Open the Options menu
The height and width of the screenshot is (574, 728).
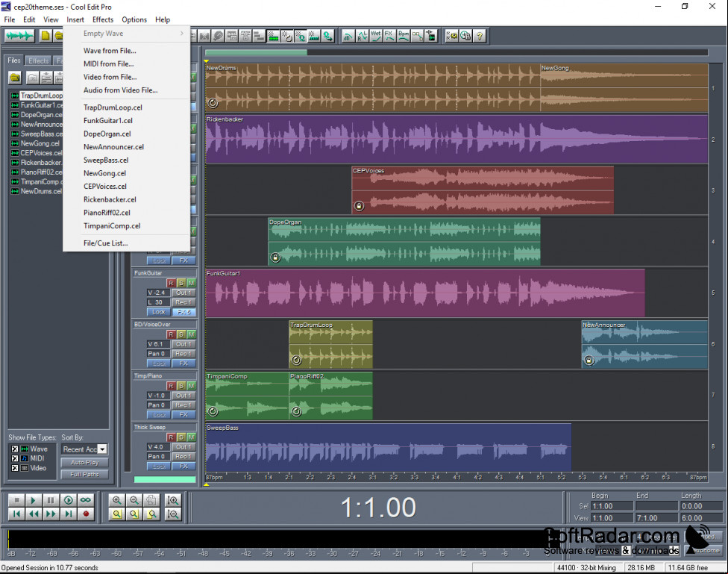[134, 19]
